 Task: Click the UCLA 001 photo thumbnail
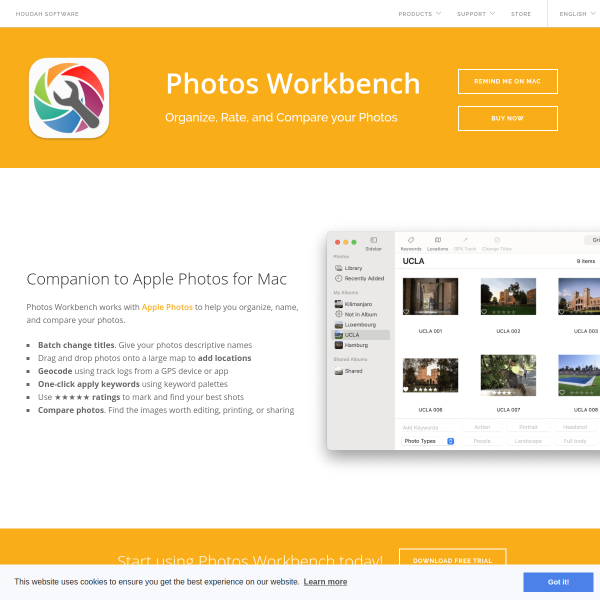click(430, 297)
